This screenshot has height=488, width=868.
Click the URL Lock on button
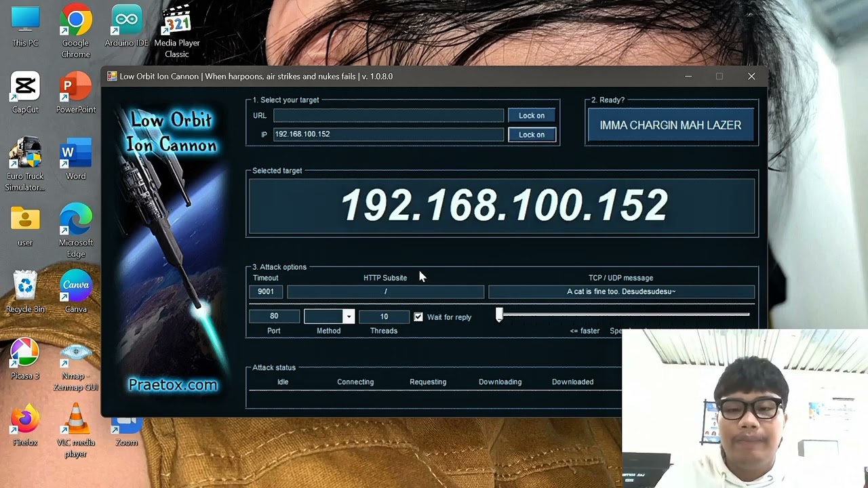[x=532, y=115]
